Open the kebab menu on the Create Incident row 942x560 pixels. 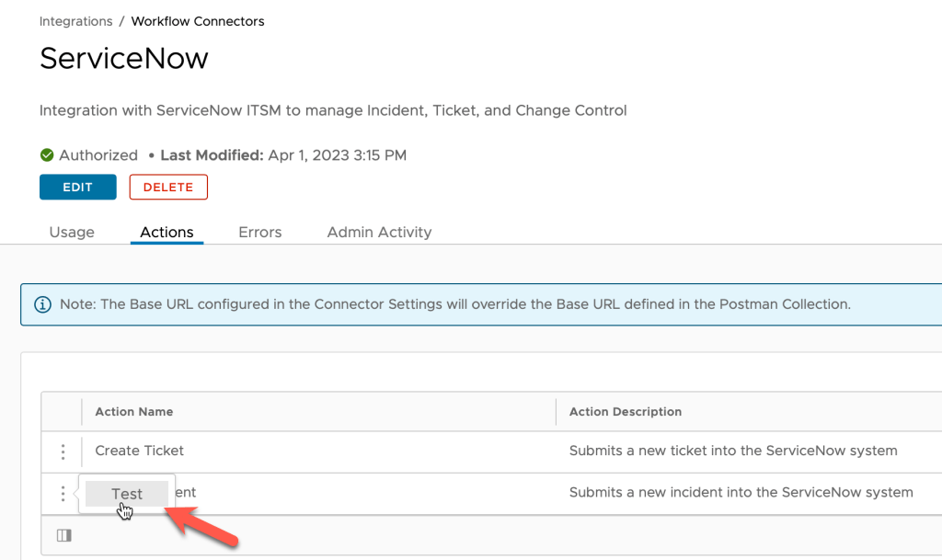pos(63,494)
